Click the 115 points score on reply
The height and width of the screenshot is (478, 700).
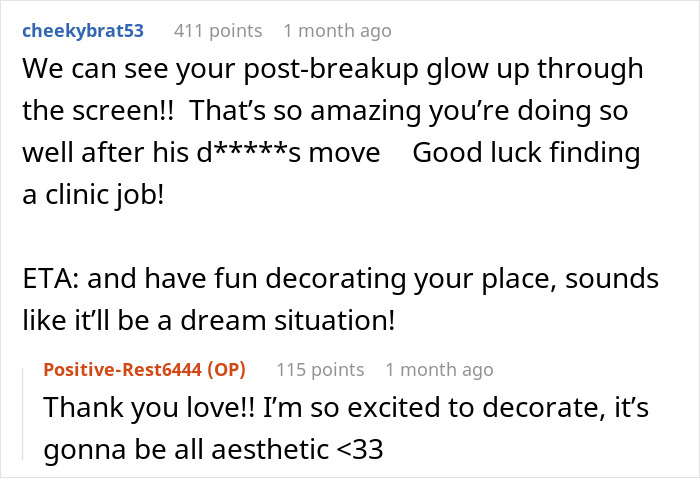tap(321, 370)
